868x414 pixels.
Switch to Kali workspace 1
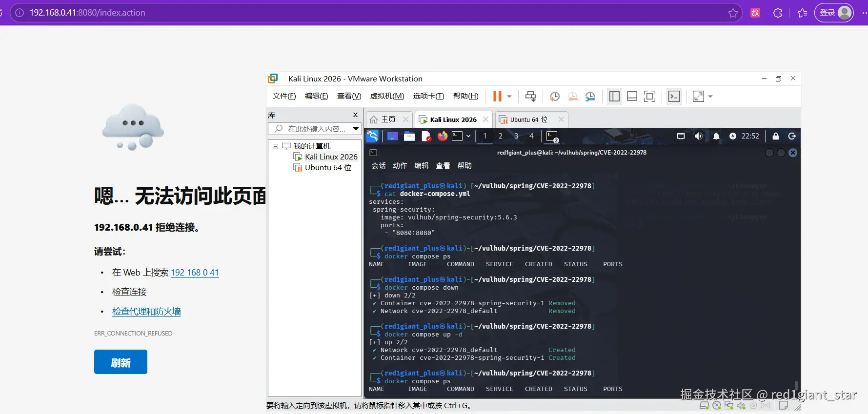(485, 136)
